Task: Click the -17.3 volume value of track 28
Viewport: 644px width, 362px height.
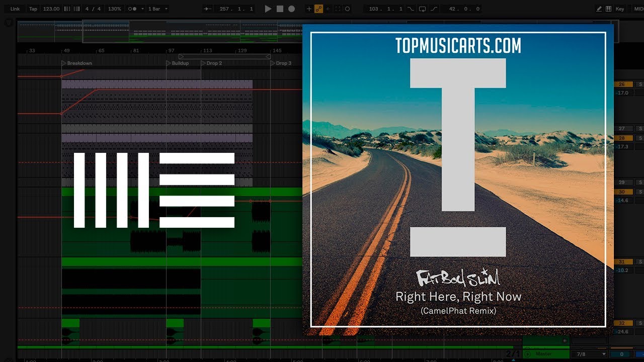Action: 622,147
